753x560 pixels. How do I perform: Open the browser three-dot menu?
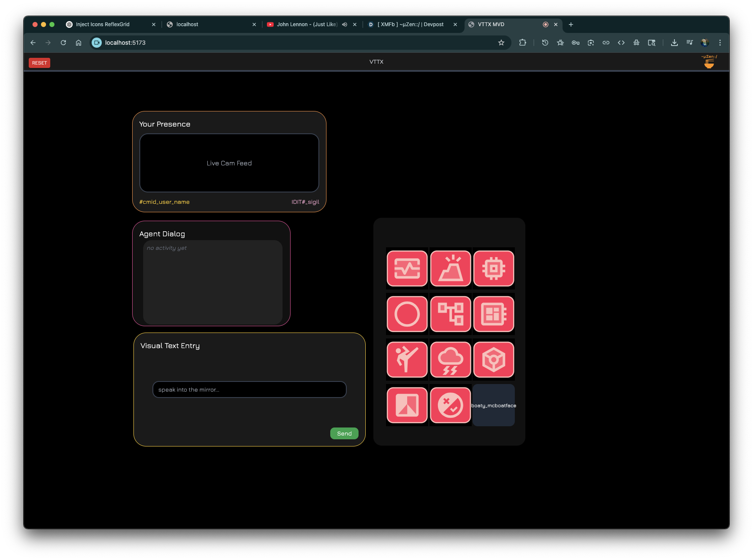(720, 43)
